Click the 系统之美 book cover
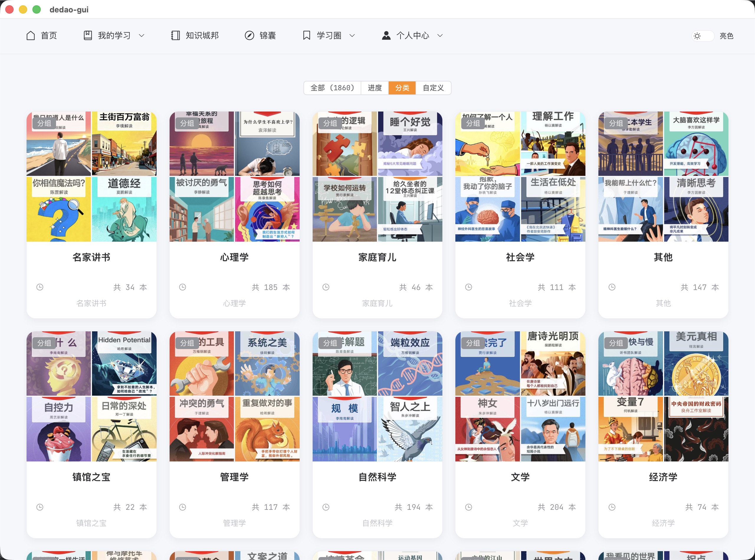The image size is (755, 560). click(x=267, y=363)
